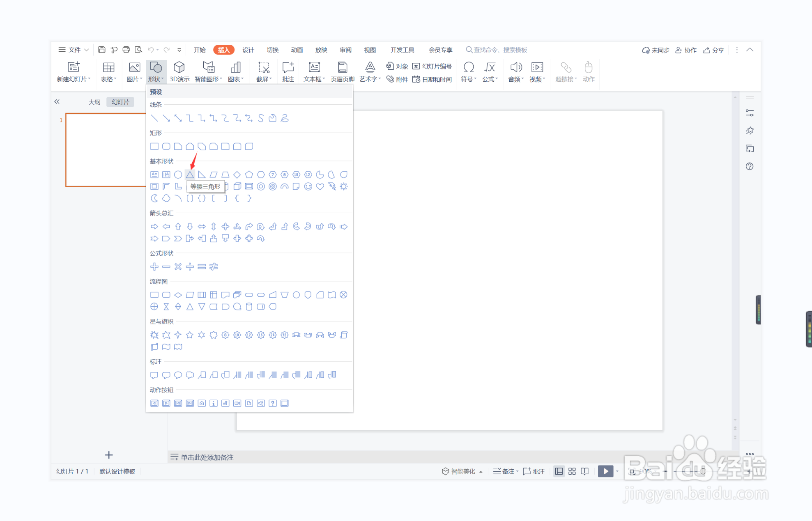This screenshot has width=812, height=521.
Task: Switch to normal view in status bar
Action: pyautogui.click(x=559, y=471)
